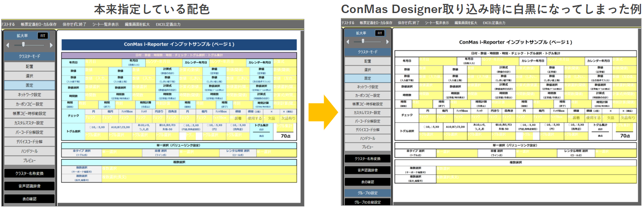Expand グループID設定 section header
The image size is (644, 209).
point(368,193)
